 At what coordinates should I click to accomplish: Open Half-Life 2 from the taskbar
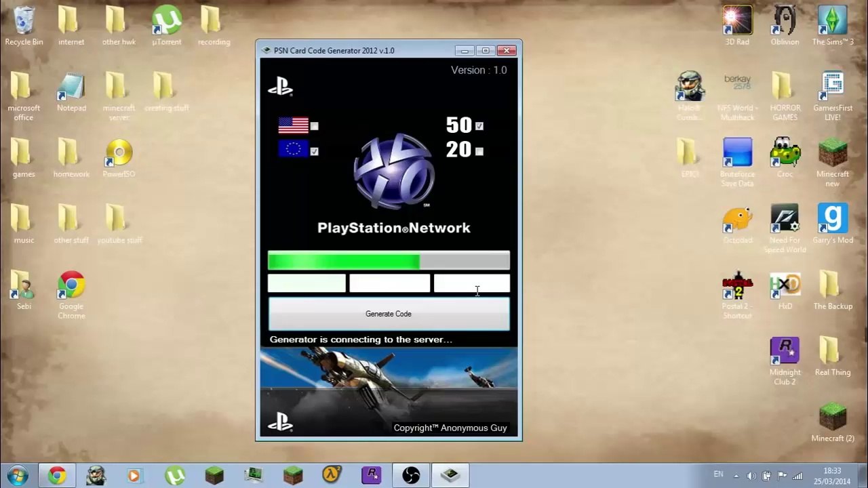[332, 475]
